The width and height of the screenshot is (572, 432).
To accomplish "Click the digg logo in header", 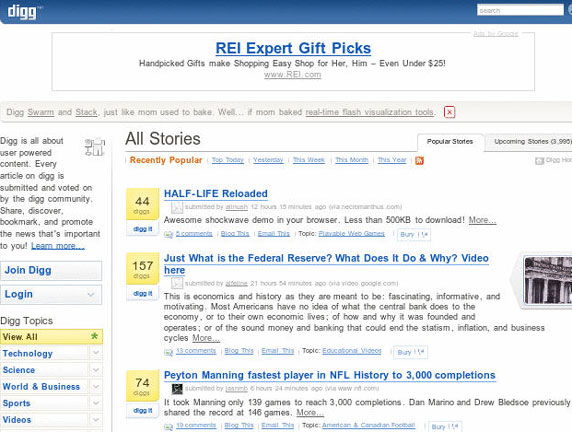I will click(x=22, y=12).
